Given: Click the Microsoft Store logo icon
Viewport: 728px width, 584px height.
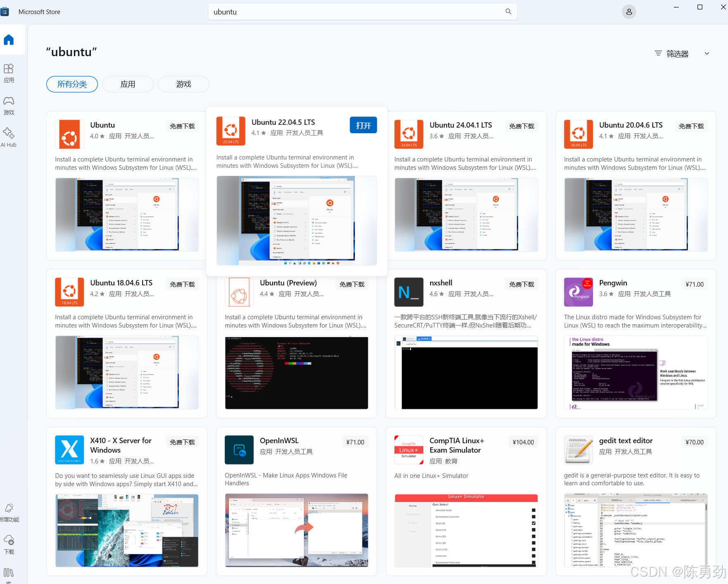Looking at the screenshot, I should click(x=5, y=12).
